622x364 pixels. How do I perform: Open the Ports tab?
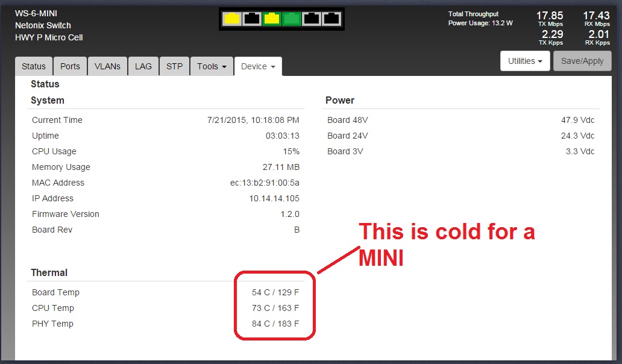pyautogui.click(x=70, y=66)
